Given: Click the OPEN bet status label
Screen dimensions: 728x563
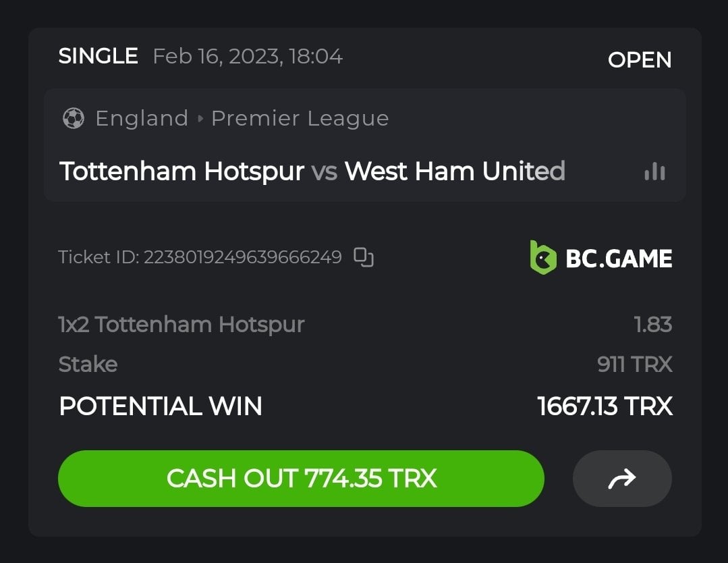Looking at the screenshot, I should (640, 60).
